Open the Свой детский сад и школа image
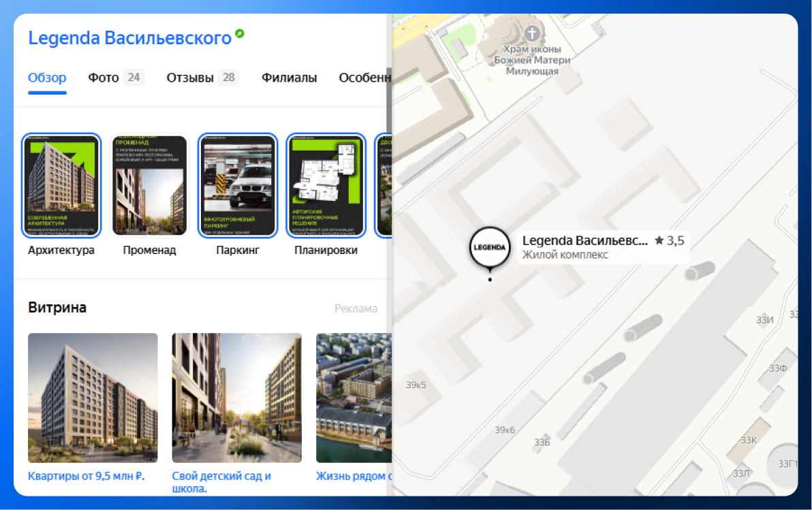The width and height of the screenshot is (812, 510). point(236,398)
